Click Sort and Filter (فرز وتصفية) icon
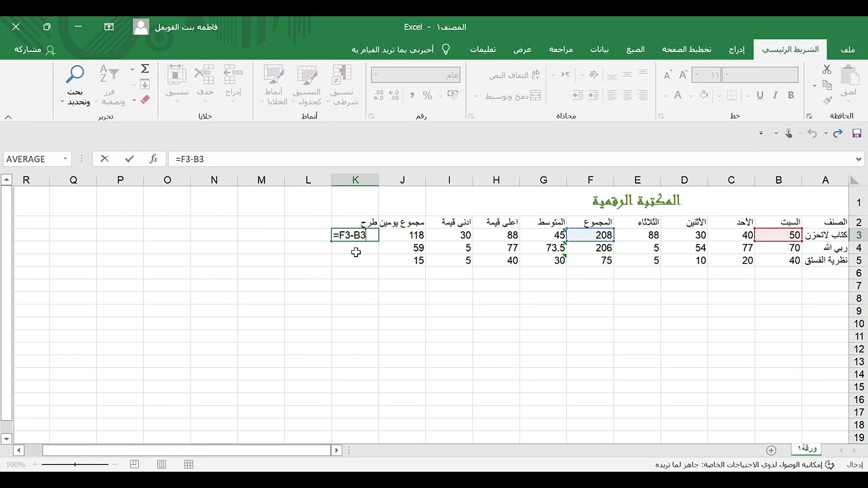 109,75
